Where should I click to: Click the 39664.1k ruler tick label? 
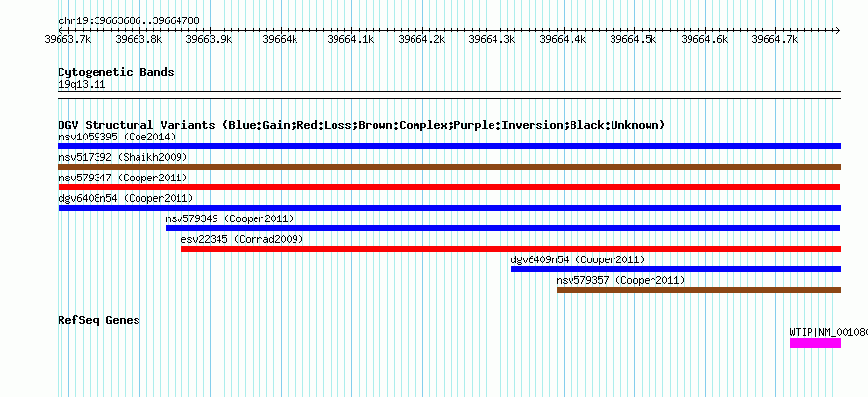(x=351, y=39)
